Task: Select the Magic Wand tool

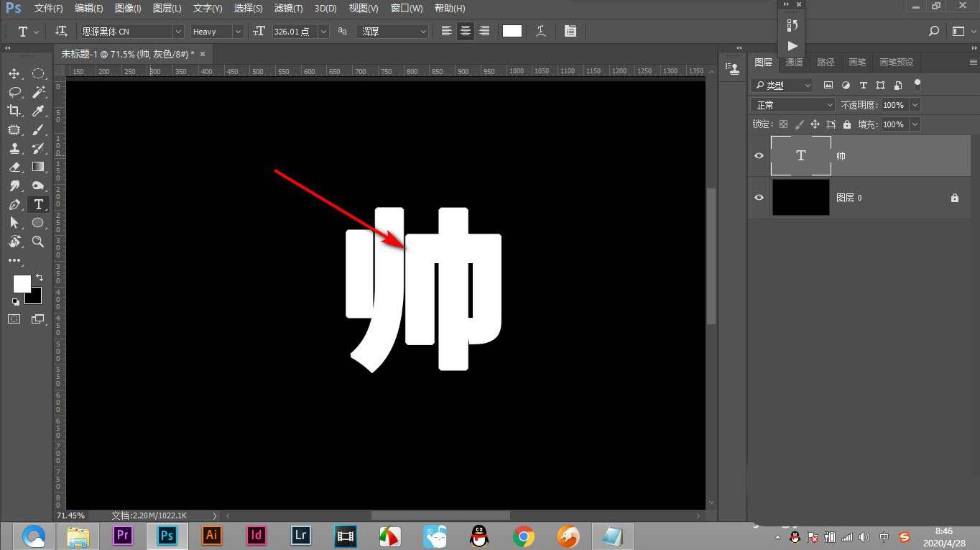Action: coord(38,92)
